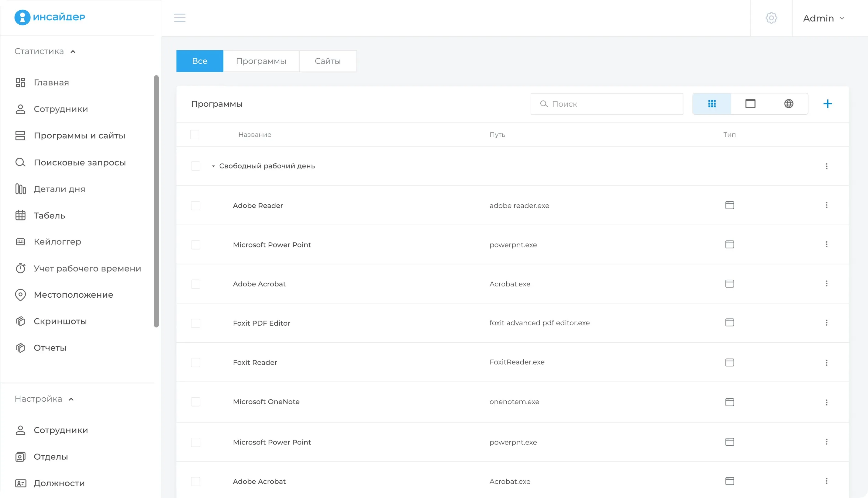Select the globe sites filter icon
Image resolution: width=868 pixels, height=498 pixels.
788,104
